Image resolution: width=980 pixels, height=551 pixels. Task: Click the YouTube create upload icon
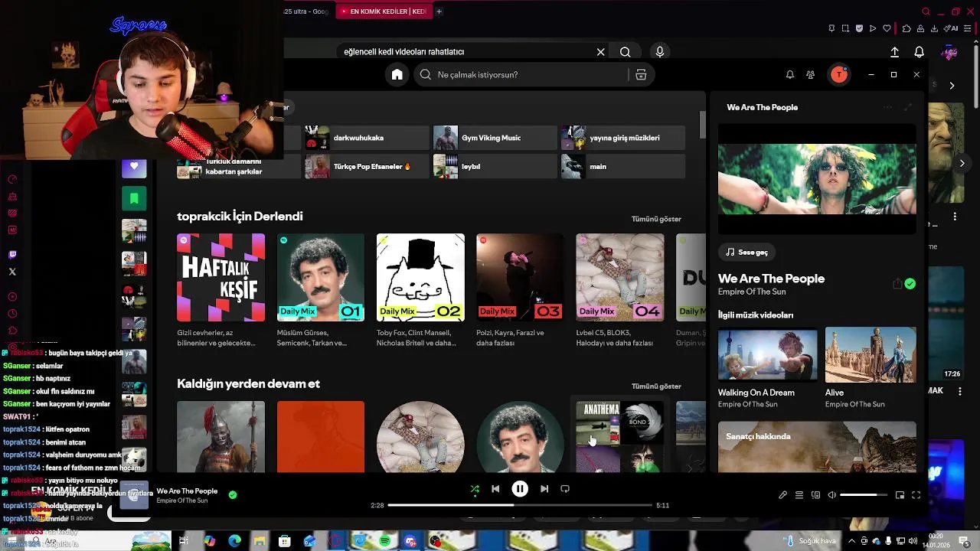(x=894, y=51)
